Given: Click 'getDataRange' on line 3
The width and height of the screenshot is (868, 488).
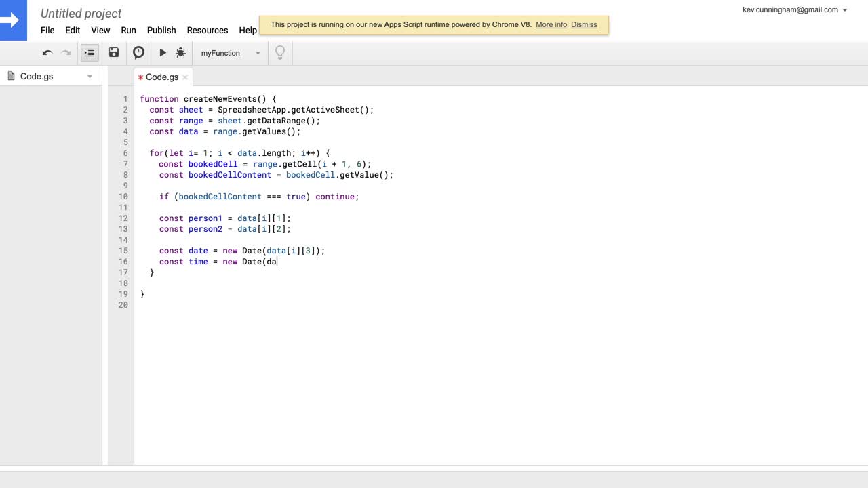Looking at the screenshot, I should (x=277, y=121).
